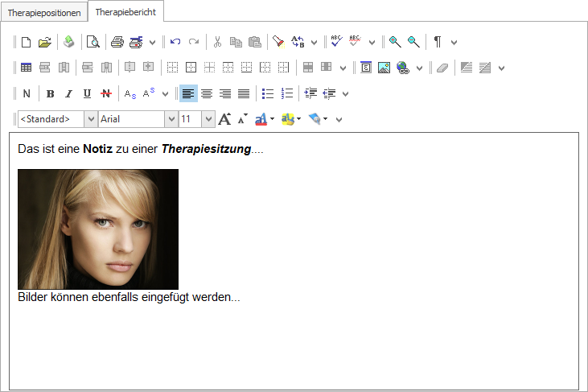The image size is (588, 392).
Task: Insert a picture using the image icon
Action: point(384,68)
